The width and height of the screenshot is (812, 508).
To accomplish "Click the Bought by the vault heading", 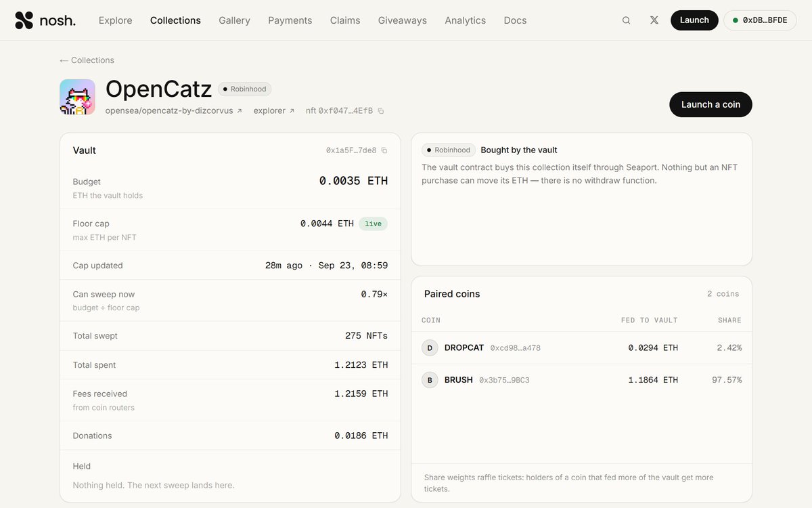I will 519,150.
